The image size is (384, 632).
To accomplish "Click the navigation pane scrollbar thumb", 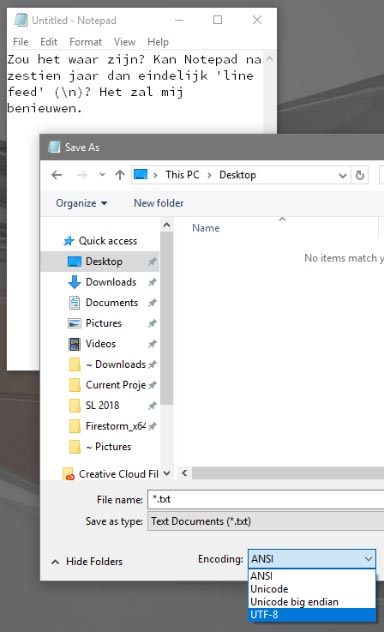I will point(167,318).
